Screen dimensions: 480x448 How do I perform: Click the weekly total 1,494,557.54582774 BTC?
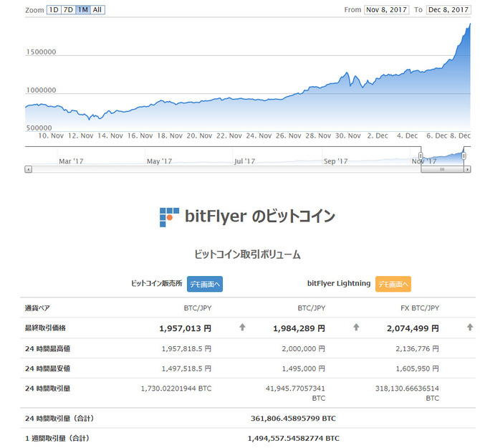pyautogui.click(x=293, y=438)
